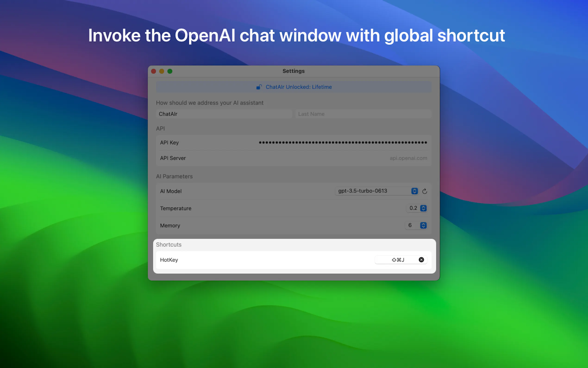Image resolution: width=588 pixels, height=368 pixels.
Task: Click the ChatAIr Unlocked: Lifetime banner
Action: (294, 87)
